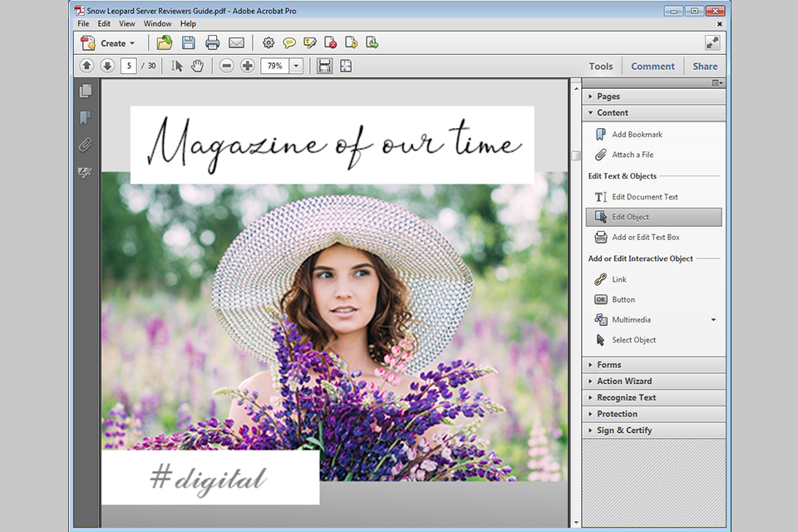This screenshot has width=798, height=532.
Task: Open the Create dropdown arrow
Action: pyautogui.click(x=132, y=43)
